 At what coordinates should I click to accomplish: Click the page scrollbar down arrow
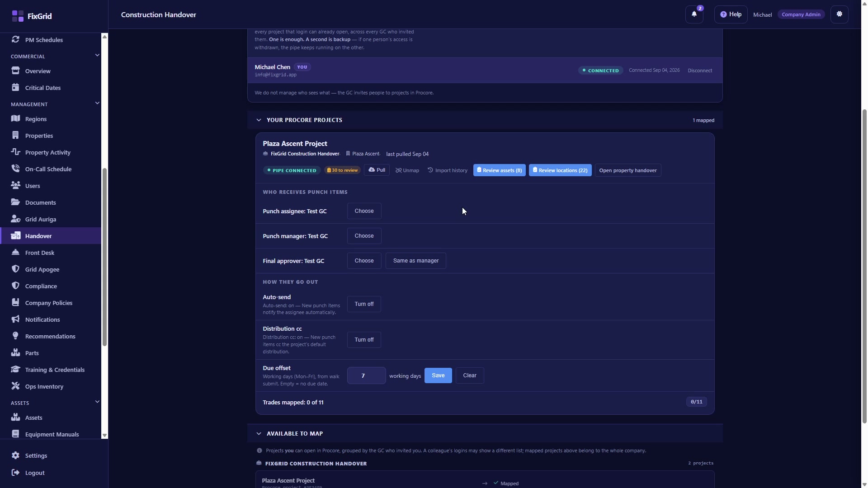coord(864,484)
